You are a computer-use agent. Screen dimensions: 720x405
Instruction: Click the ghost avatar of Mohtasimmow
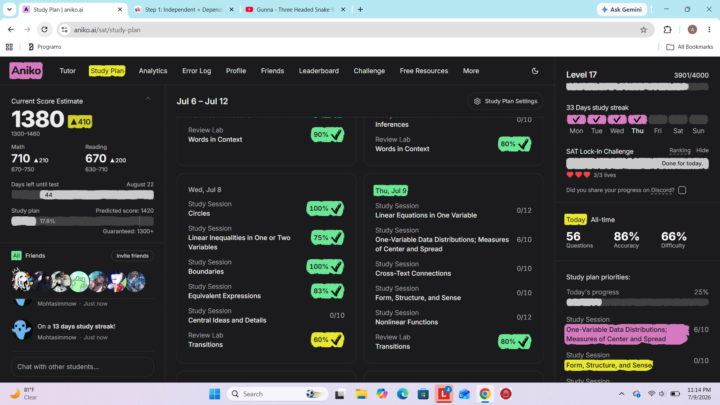point(22,330)
